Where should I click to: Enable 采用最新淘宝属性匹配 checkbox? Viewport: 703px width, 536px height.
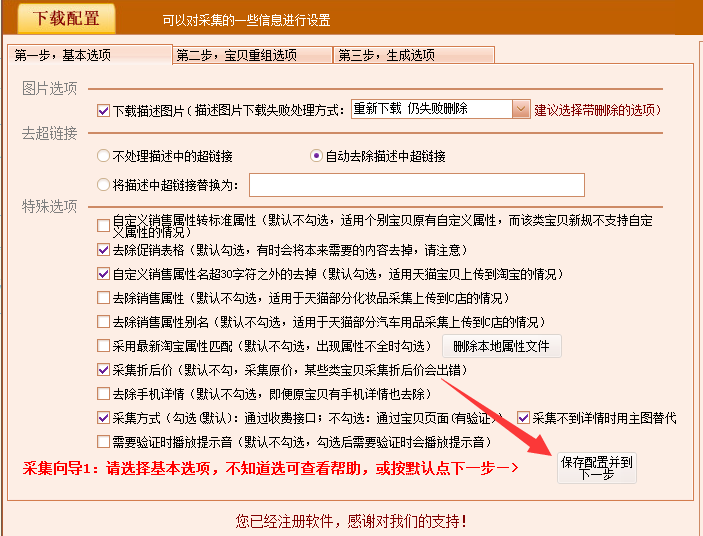coord(103,346)
